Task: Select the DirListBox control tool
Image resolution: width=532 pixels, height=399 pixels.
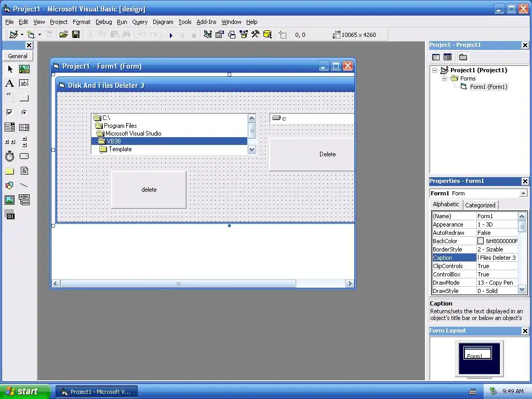Action: [10, 170]
